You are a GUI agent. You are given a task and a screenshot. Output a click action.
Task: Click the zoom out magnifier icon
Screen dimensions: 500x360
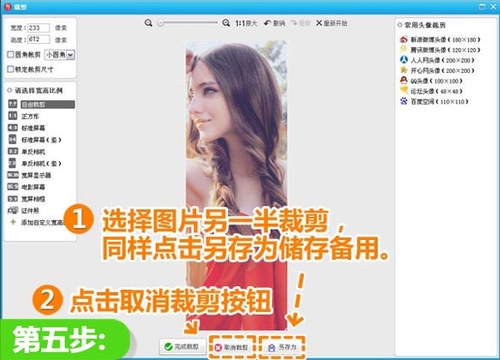(148, 23)
